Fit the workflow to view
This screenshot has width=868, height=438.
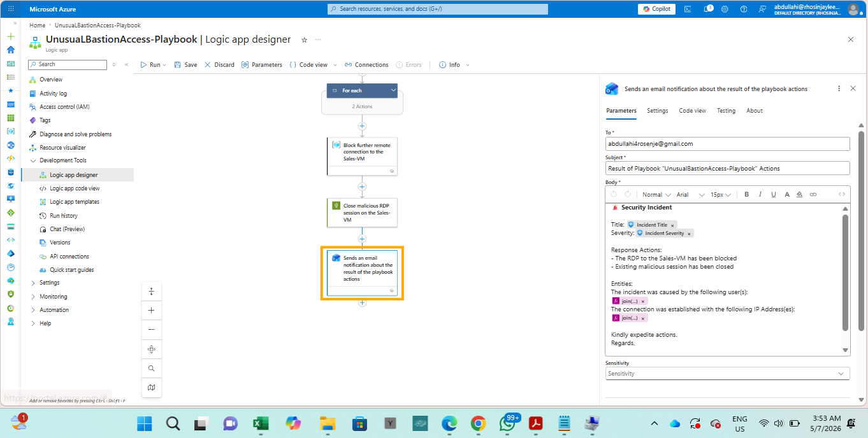click(151, 349)
